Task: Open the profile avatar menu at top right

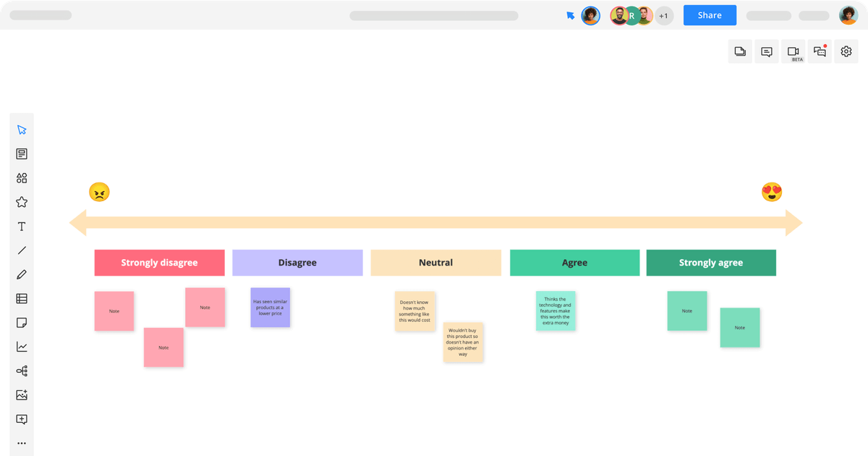Action: tap(848, 15)
